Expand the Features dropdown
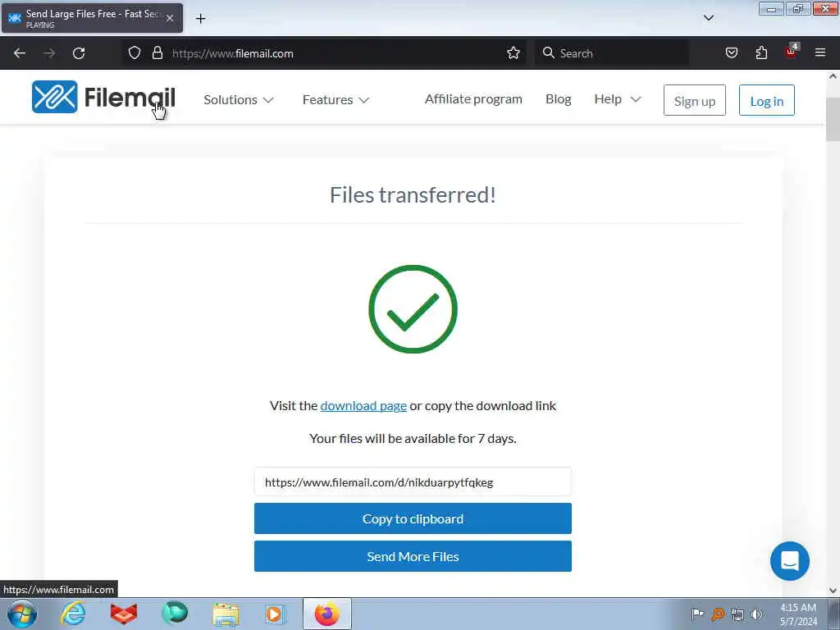Viewport: 840px width, 630px height. click(x=336, y=99)
